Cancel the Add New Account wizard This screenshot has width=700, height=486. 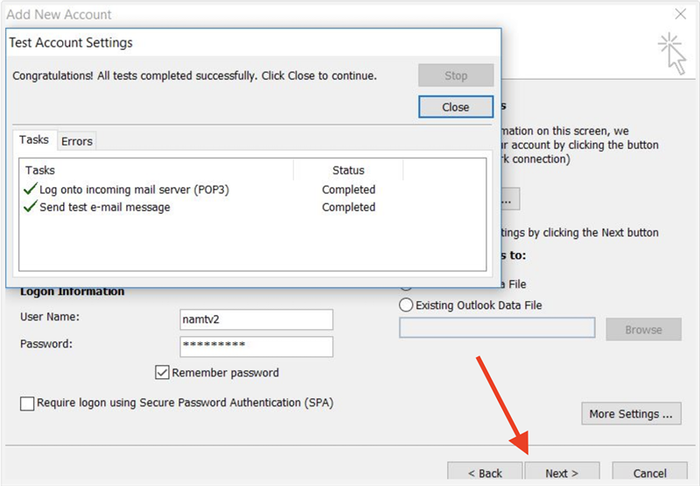coord(650,473)
